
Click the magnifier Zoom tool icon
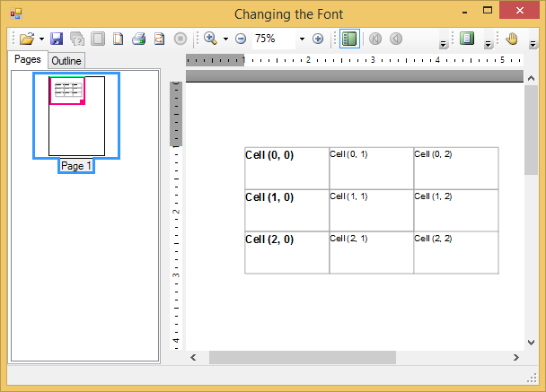coord(210,39)
